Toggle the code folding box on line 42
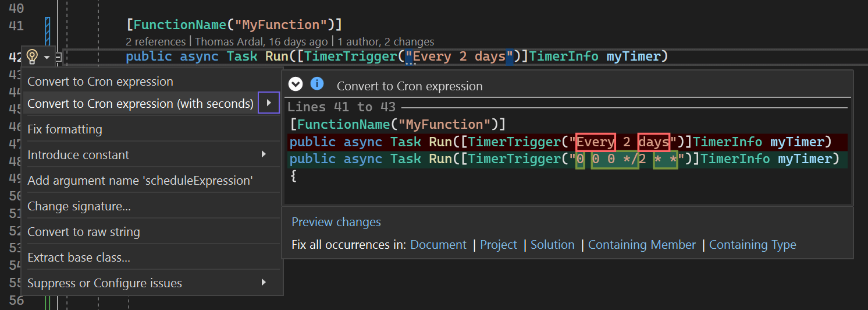Image resolution: width=868 pixels, height=310 pixels. coord(58,57)
